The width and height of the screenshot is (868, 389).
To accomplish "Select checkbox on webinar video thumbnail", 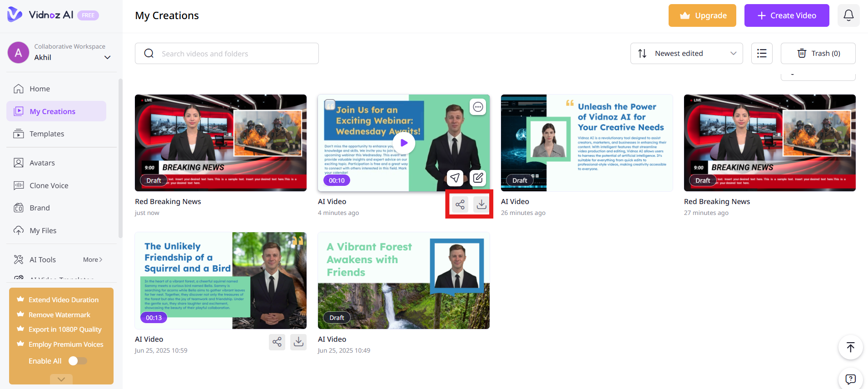I will pyautogui.click(x=330, y=105).
